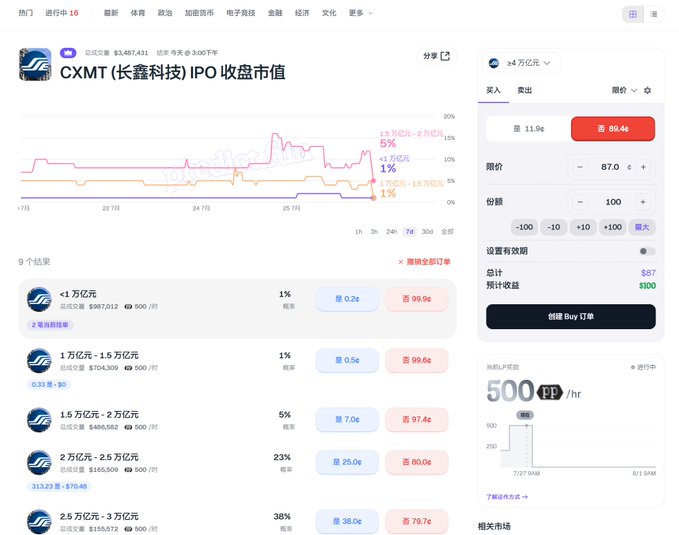
Task: Click the 313.23 是 · $70.48 position tag
Action: (x=59, y=486)
